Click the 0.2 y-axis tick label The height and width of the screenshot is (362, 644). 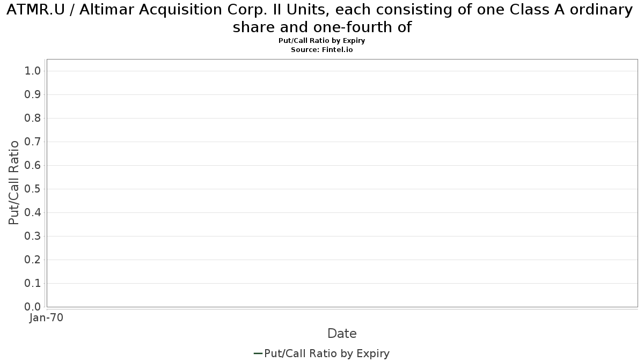(33, 260)
